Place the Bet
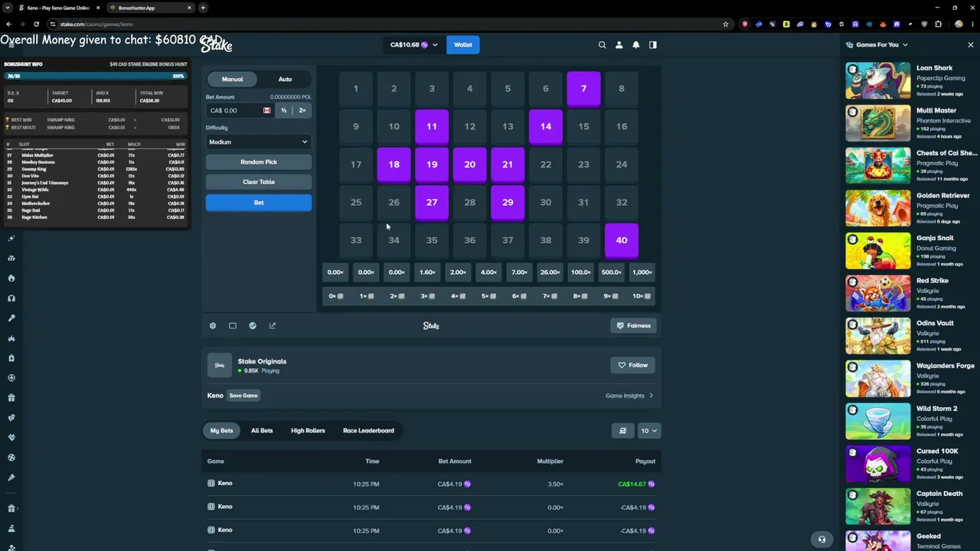The width and height of the screenshot is (980, 551). coord(259,203)
